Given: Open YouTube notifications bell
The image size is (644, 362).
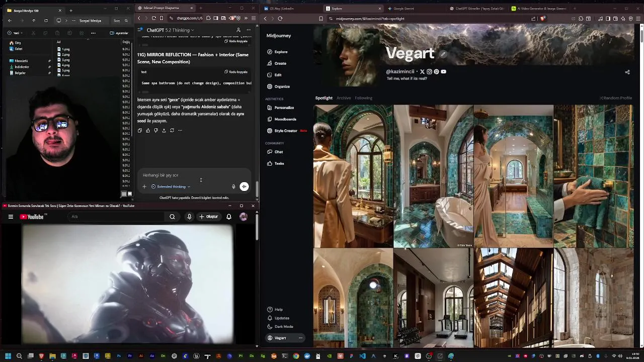Looking at the screenshot, I should (x=229, y=217).
